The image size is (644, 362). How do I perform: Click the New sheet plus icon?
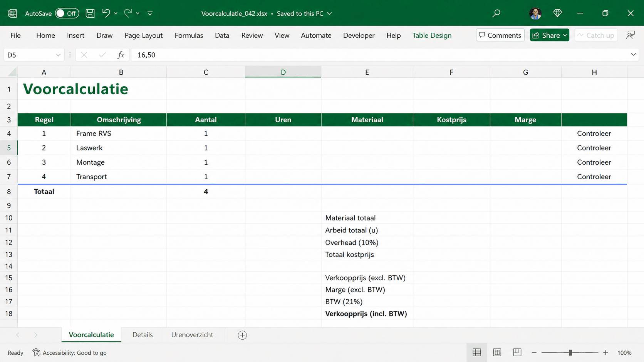[242, 335]
